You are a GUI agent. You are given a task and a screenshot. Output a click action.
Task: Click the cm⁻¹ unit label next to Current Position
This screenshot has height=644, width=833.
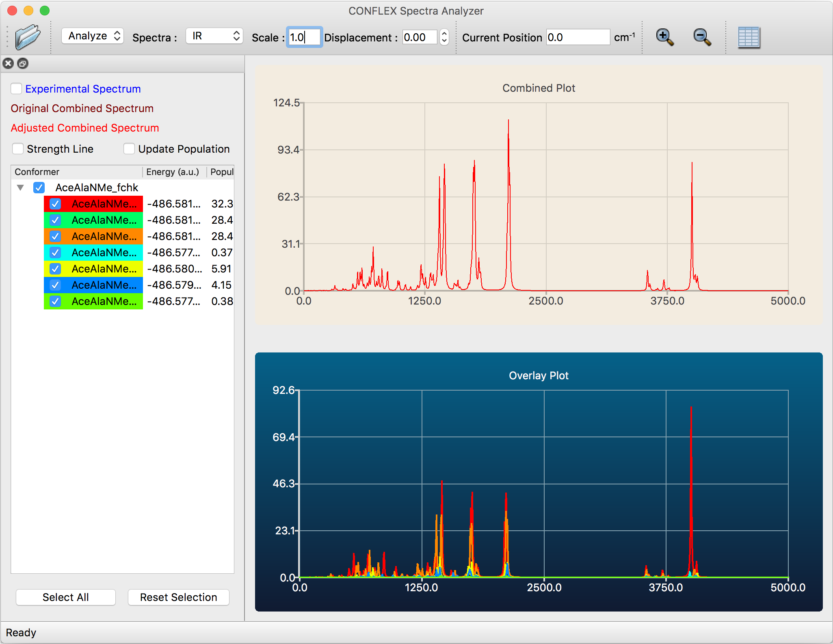[x=624, y=37]
